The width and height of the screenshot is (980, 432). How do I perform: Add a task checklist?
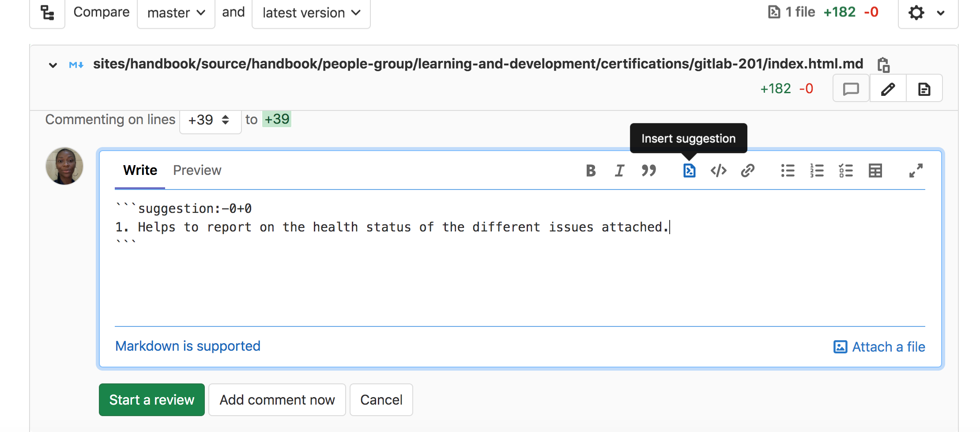pos(846,171)
